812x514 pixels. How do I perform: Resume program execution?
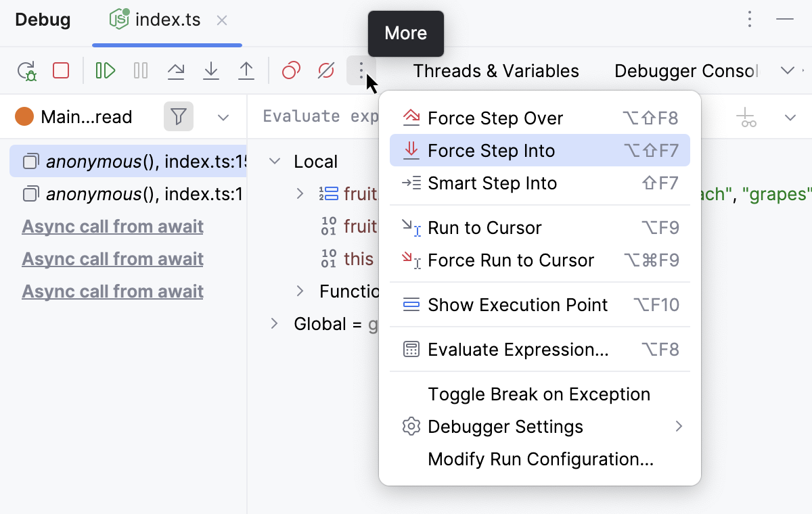click(104, 70)
